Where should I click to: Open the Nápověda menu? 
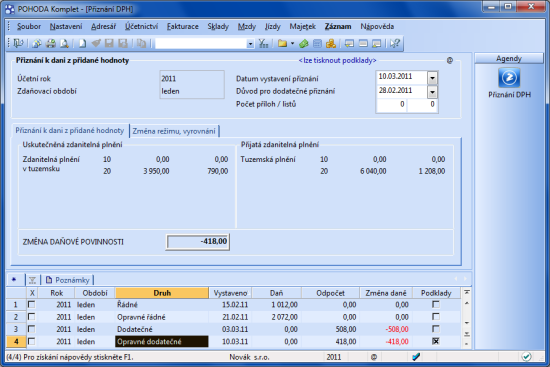pyautogui.click(x=377, y=26)
